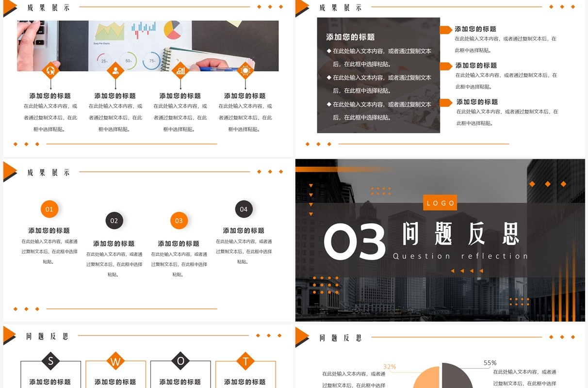The width and height of the screenshot is (588, 388).
Task: Click the multicolored pie chart in the photo
Action: (173, 30)
